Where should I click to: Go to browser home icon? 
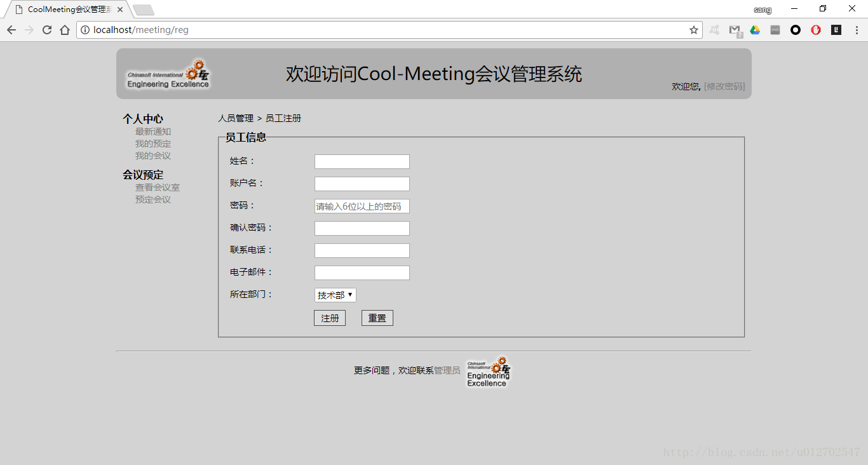pyautogui.click(x=65, y=30)
